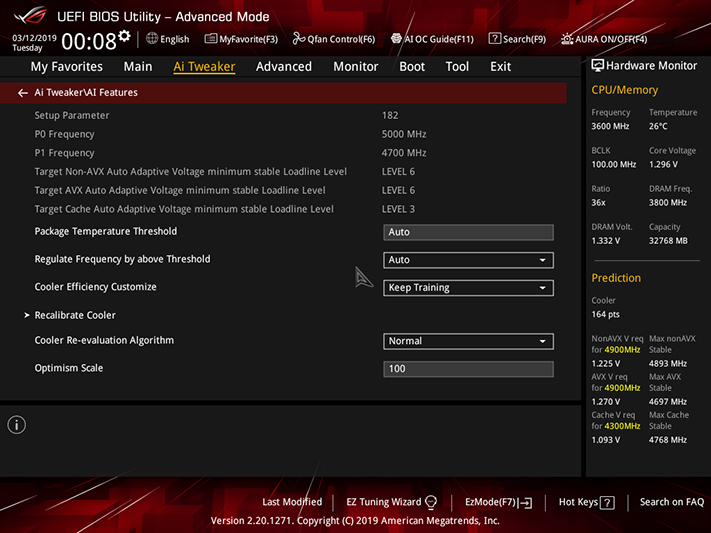Open Cooler Efficiency Customize dropdown
The image size is (711, 533).
click(468, 288)
